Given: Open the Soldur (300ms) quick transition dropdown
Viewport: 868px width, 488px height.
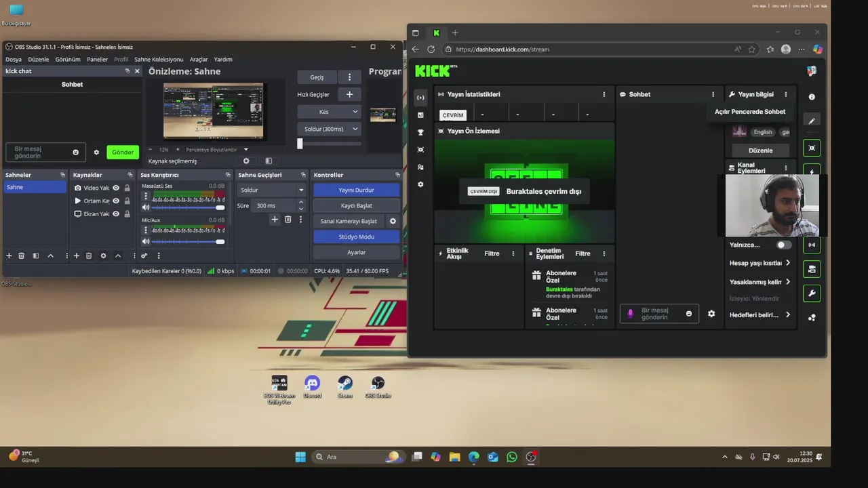Looking at the screenshot, I should click(329, 129).
